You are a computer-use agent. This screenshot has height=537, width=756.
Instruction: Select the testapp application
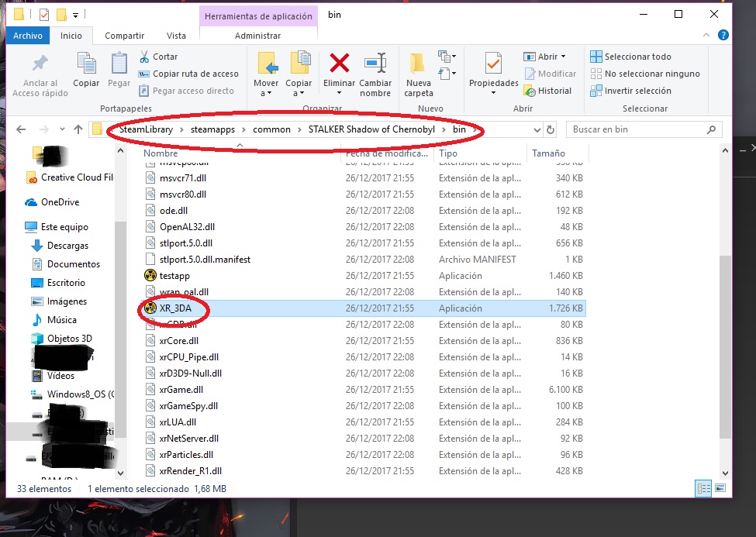point(174,276)
